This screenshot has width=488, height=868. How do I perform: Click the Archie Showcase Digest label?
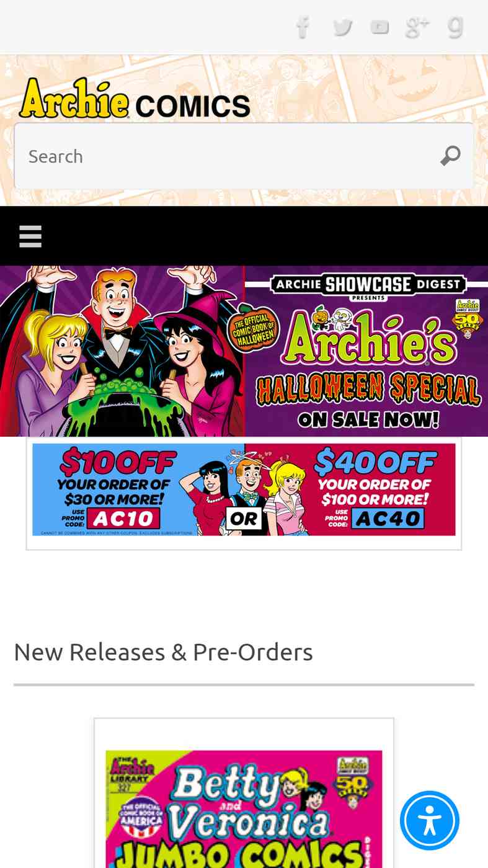pos(368,285)
